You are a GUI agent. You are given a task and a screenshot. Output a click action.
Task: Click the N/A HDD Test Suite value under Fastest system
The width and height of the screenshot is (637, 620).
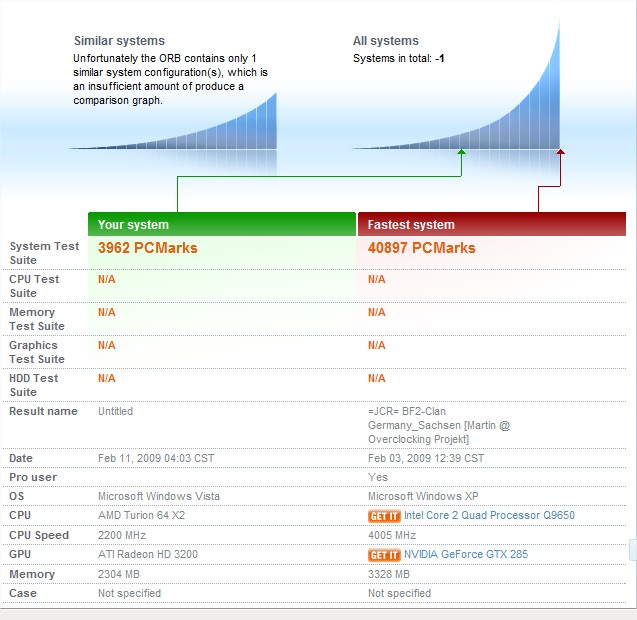[x=377, y=379]
